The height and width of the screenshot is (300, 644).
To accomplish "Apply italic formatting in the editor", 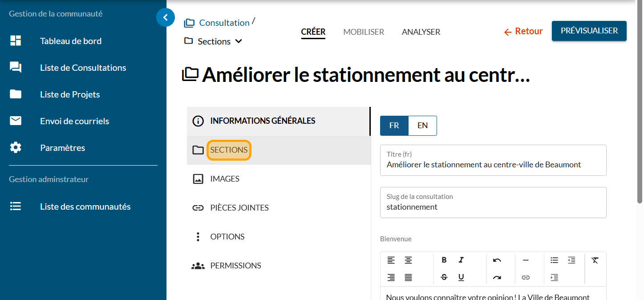I will 461,260.
